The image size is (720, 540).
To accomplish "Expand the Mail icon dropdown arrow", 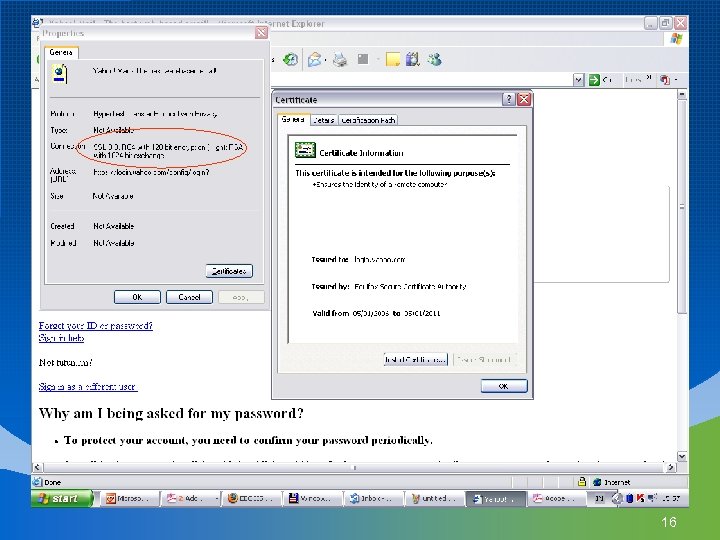I will point(325,60).
